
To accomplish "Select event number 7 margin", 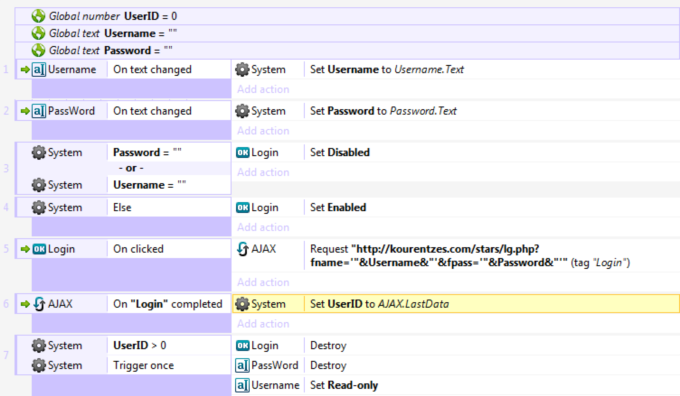I will [x=6, y=355].
